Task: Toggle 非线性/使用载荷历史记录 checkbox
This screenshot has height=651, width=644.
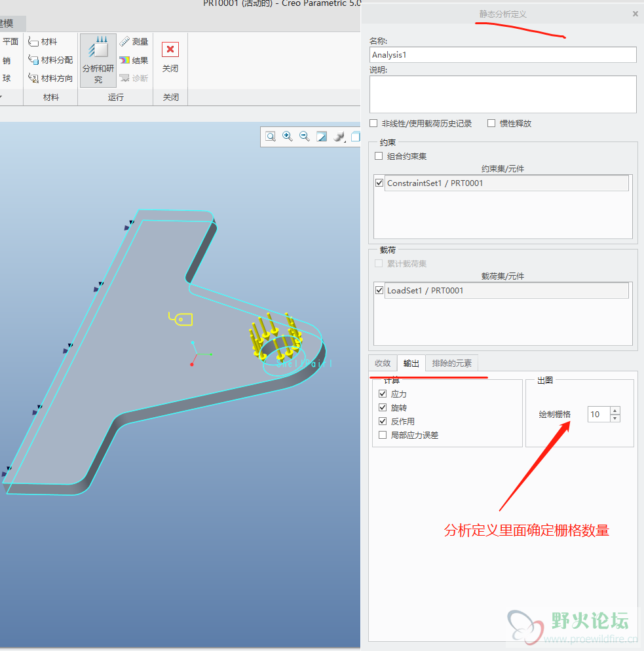Action: [373, 123]
